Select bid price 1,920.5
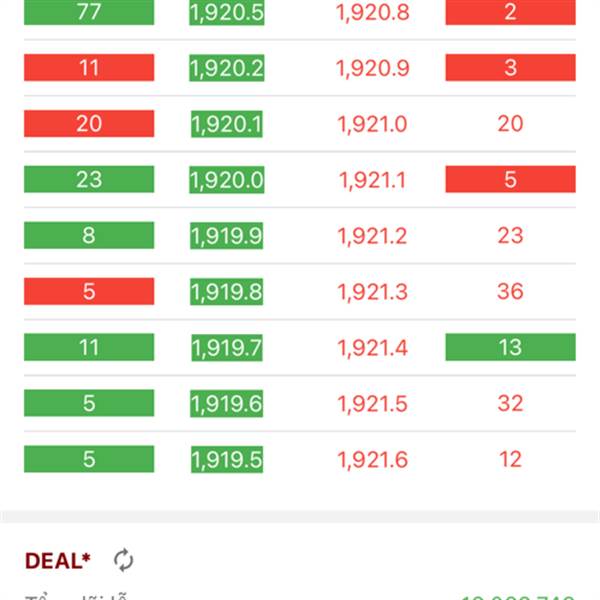 pos(226,12)
